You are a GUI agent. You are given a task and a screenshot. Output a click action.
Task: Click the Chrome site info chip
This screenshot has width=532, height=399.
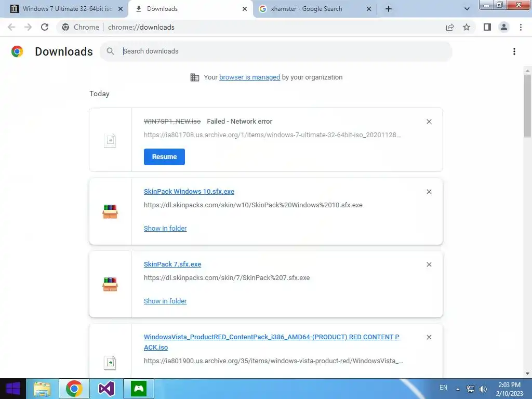coord(81,27)
